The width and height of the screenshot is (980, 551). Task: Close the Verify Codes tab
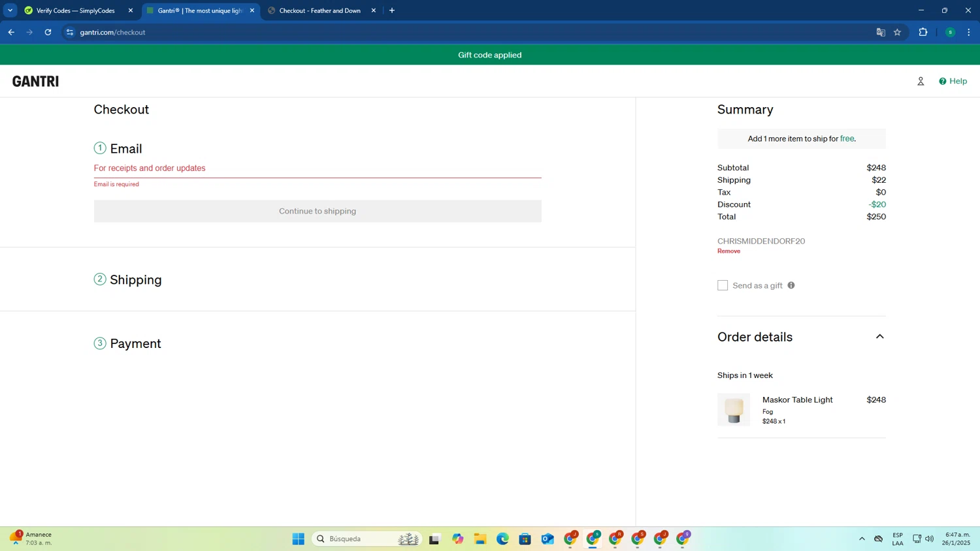131,10
